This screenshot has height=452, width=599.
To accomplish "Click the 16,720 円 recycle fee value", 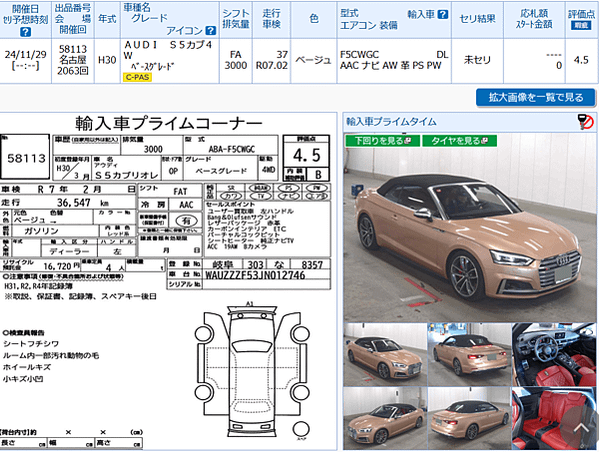I will [62, 266].
